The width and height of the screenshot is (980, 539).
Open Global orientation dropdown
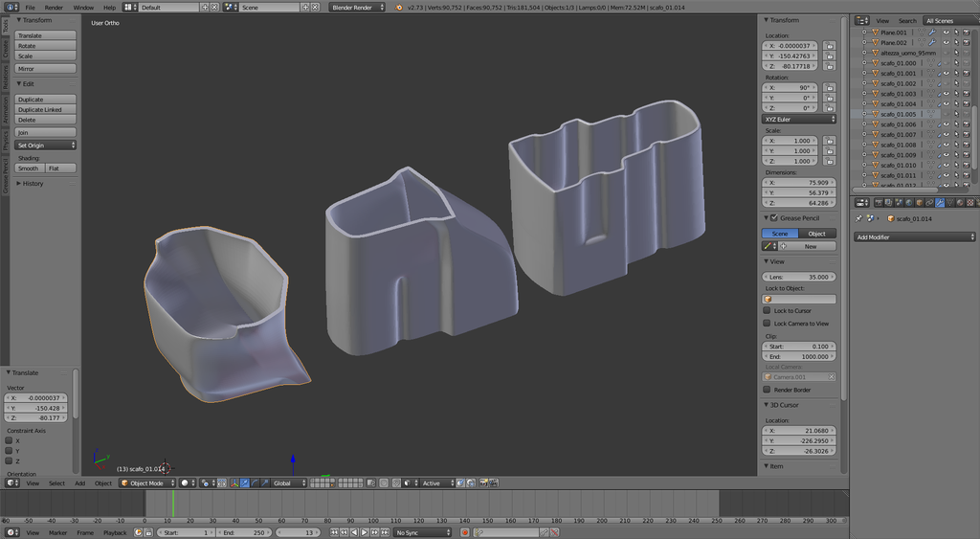[x=289, y=483]
